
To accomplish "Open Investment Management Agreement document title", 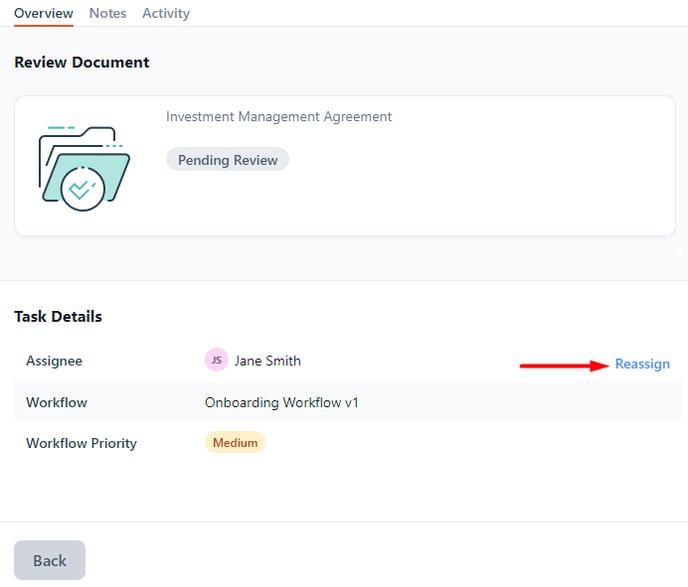I will pyautogui.click(x=279, y=117).
